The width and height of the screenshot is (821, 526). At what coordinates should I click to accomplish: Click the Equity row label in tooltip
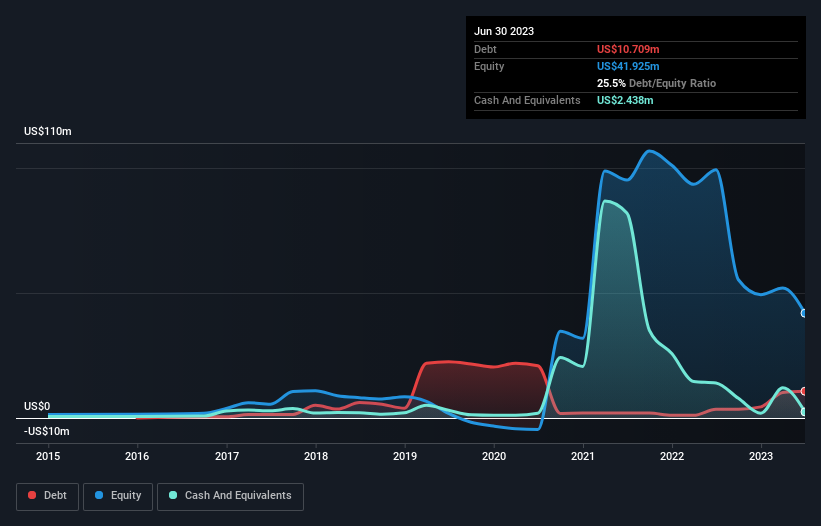pos(489,66)
